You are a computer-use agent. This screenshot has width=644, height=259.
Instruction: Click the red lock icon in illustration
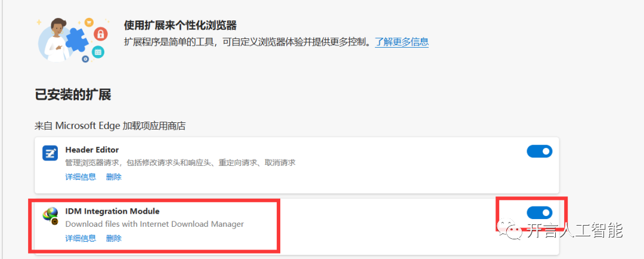coord(101,33)
